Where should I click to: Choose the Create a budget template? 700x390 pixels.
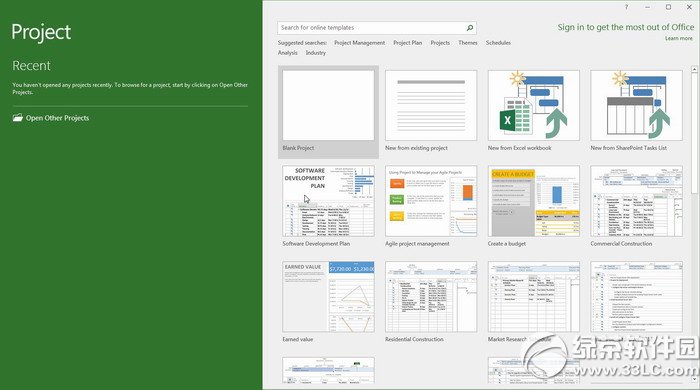pos(534,201)
